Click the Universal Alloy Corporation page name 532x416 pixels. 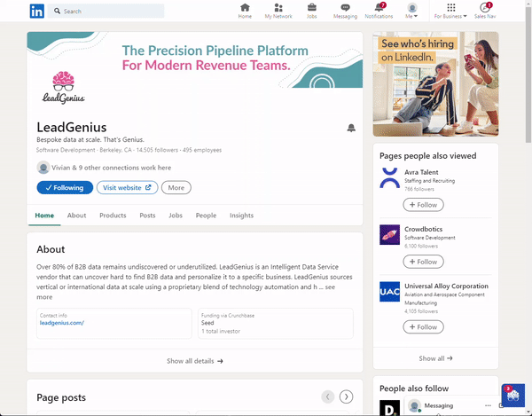446,286
